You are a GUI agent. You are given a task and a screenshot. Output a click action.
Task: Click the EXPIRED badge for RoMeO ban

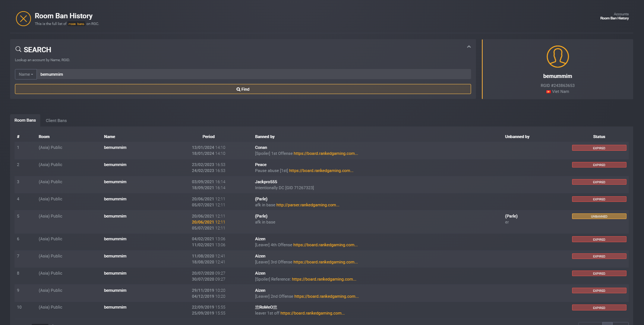pyautogui.click(x=599, y=308)
